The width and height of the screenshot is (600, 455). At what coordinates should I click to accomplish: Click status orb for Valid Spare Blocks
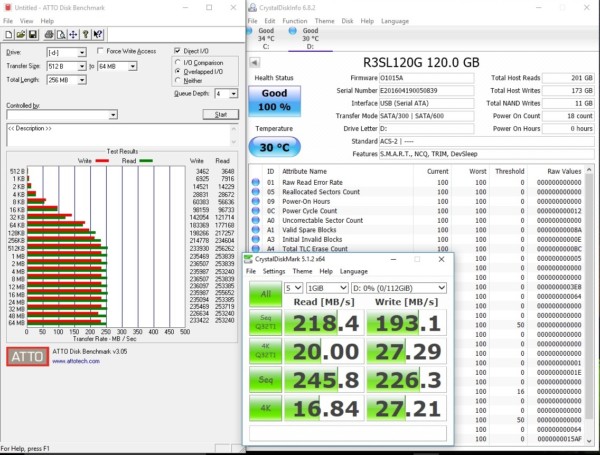point(256,230)
